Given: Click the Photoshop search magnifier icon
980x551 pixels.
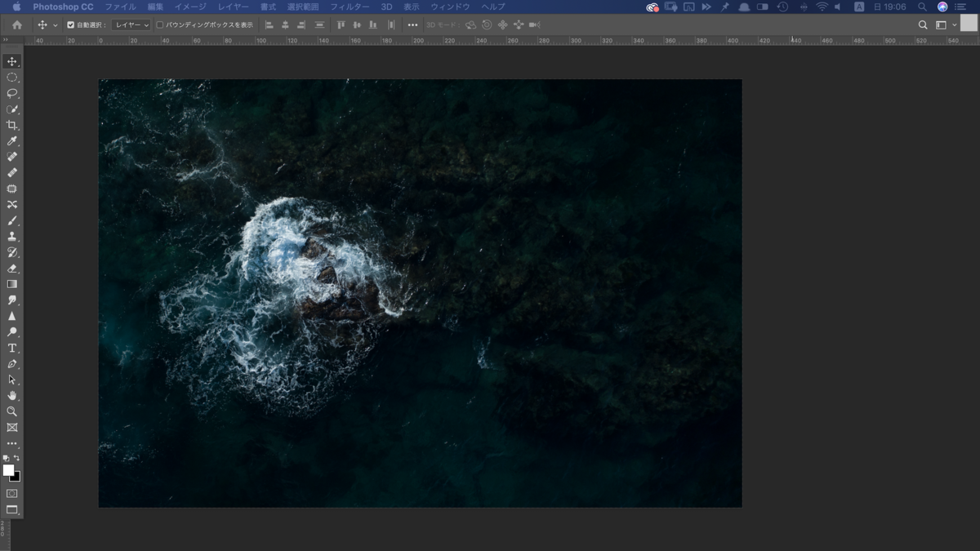Looking at the screenshot, I should (x=923, y=25).
